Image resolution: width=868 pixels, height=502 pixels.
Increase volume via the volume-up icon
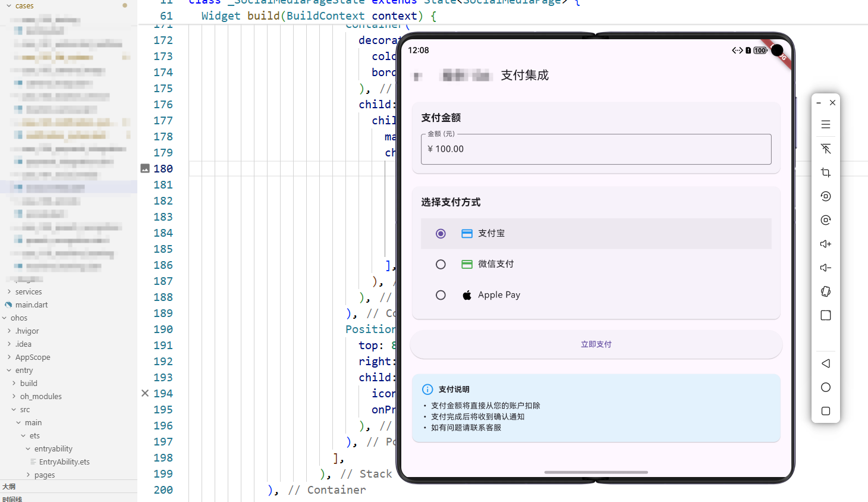click(x=825, y=244)
